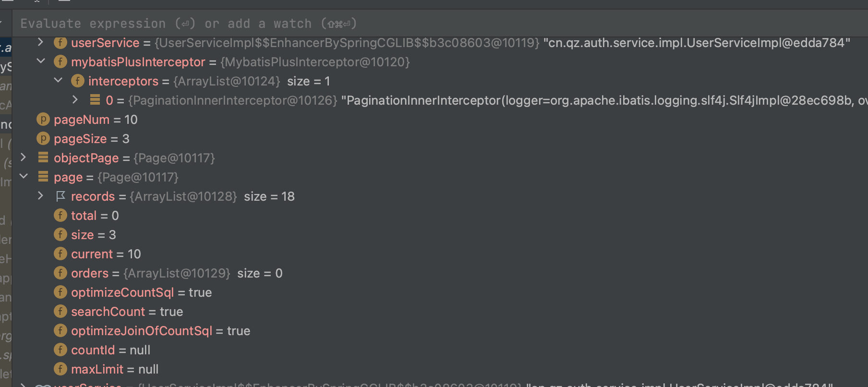Collapse the mybatisPlusInterceptor node
Viewport: 868px width, 387px height.
(x=41, y=61)
